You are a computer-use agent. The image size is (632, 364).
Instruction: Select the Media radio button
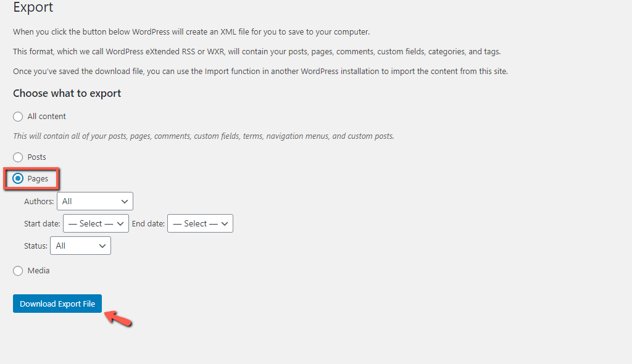click(x=18, y=271)
